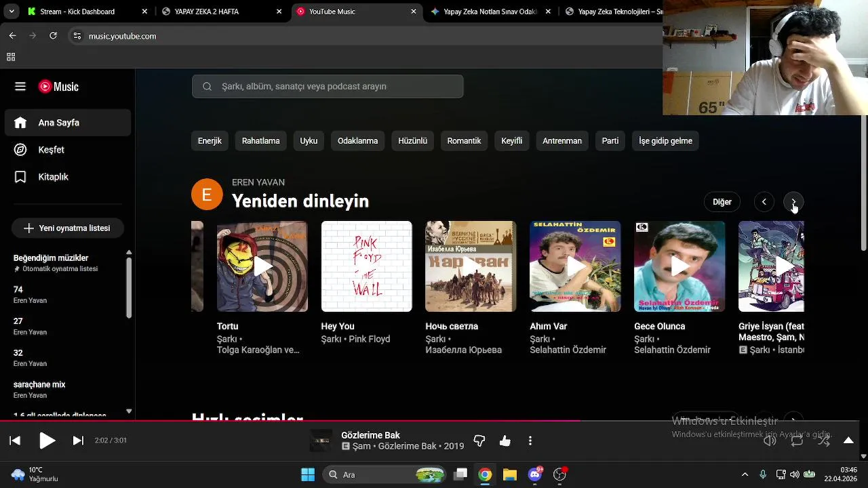Image resolution: width=868 pixels, height=488 pixels.
Task: Switch to Stream - Kick Dashboard tab
Action: pyautogui.click(x=87, y=12)
